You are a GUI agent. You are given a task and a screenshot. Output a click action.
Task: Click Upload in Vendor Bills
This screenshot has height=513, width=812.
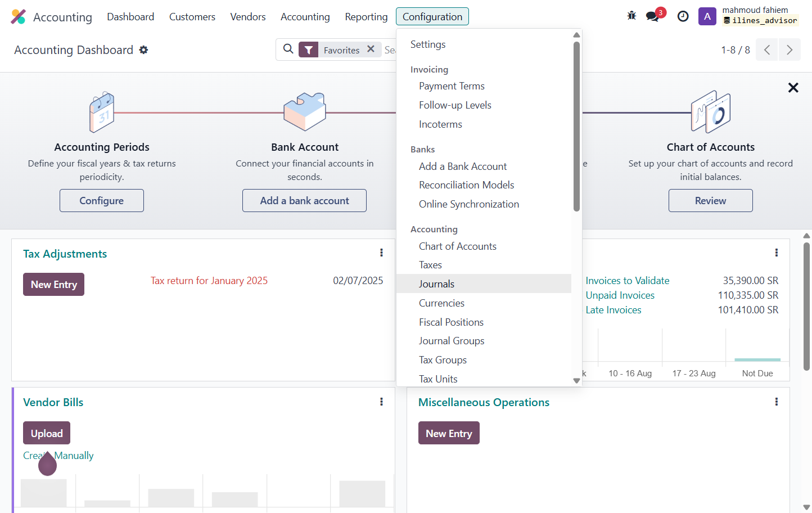47,433
